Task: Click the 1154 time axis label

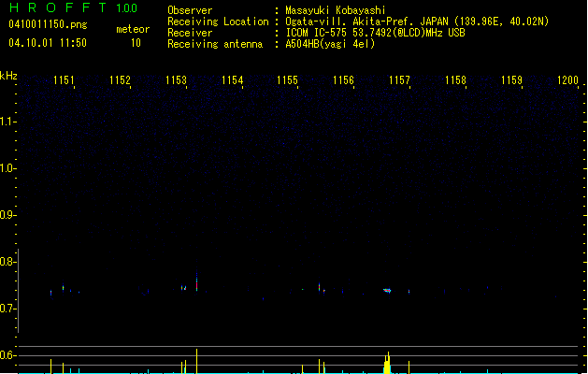Action: coord(232,80)
